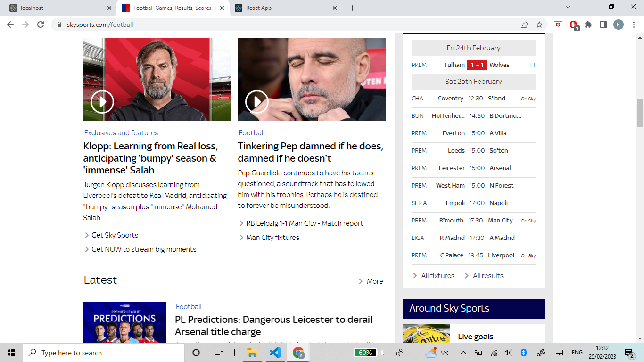The height and width of the screenshot is (362, 644).
Task: Open the RB Leipzig 1-1 Man City match report
Action: click(x=304, y=223)
